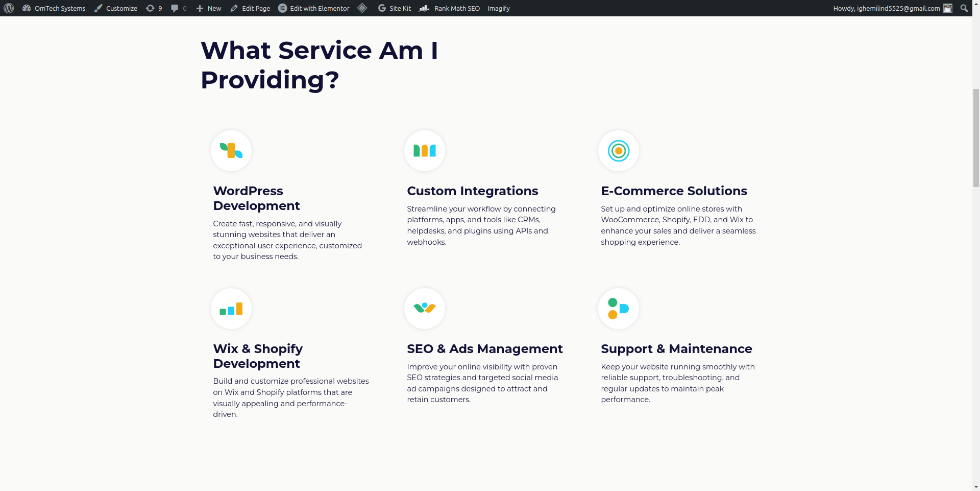This screenshot has height=491, width=980.
Task: Click the Custom Integrations service icon
Action: coord(425,151)
